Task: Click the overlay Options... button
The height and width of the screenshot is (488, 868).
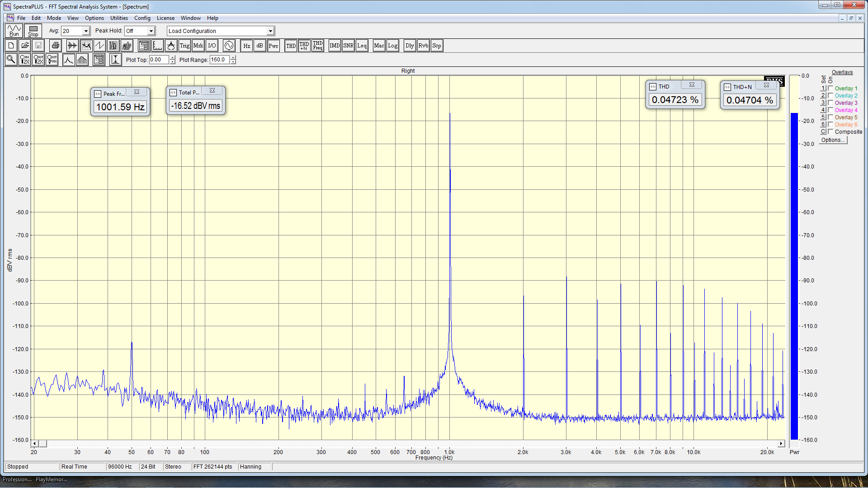Action: pos(833,140)
